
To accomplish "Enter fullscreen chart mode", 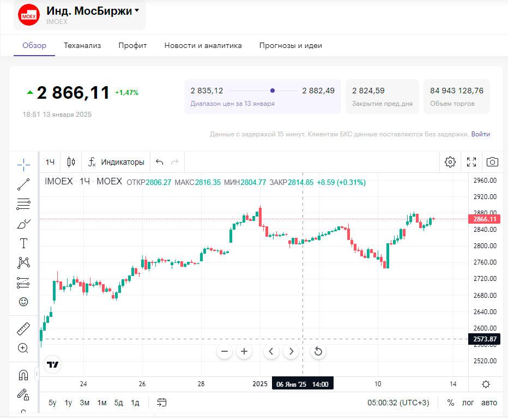I will pyautogui.click(x=471, y=162).
